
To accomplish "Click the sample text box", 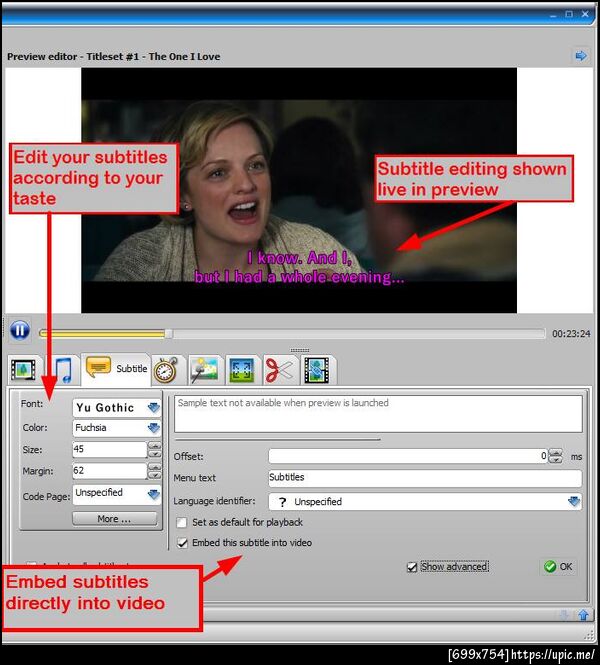I will (378, 414).
